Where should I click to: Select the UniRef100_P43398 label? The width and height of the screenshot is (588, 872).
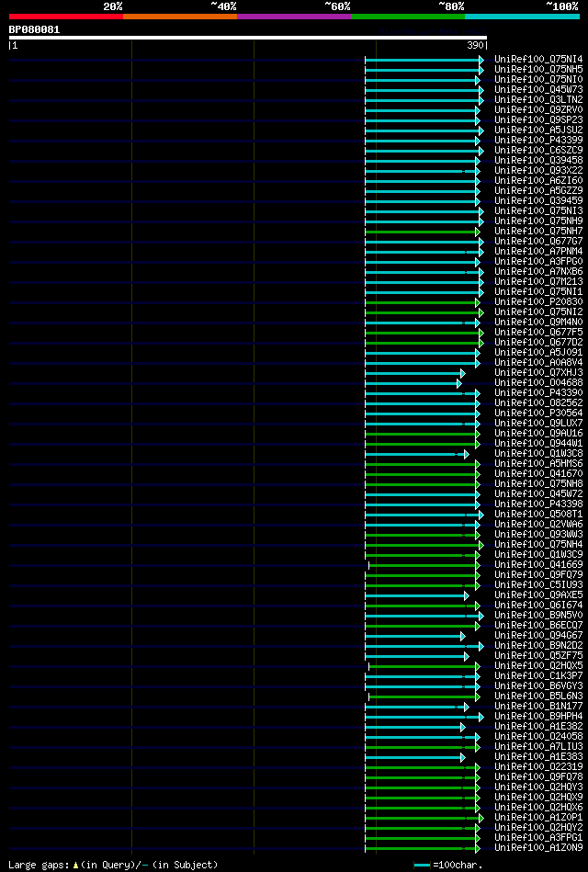538,504
